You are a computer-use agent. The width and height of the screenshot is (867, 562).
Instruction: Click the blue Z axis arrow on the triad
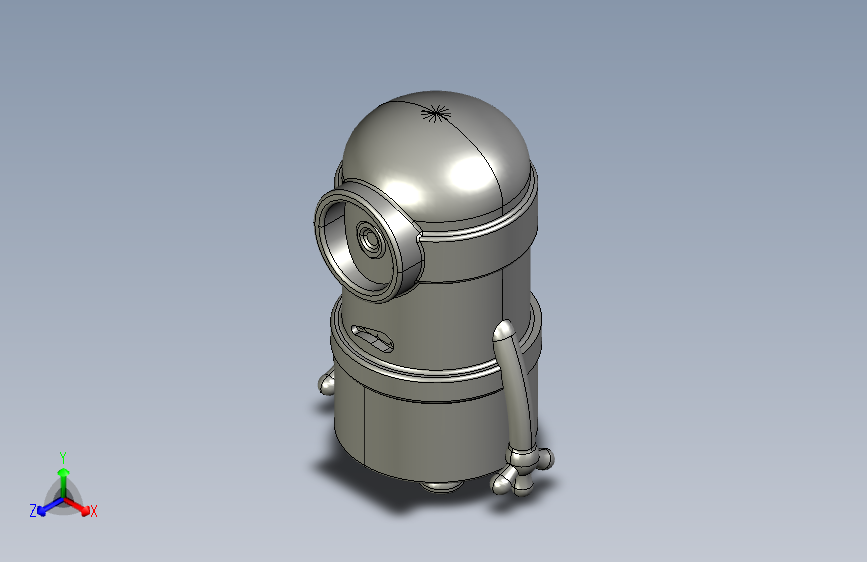click(50, 506)
